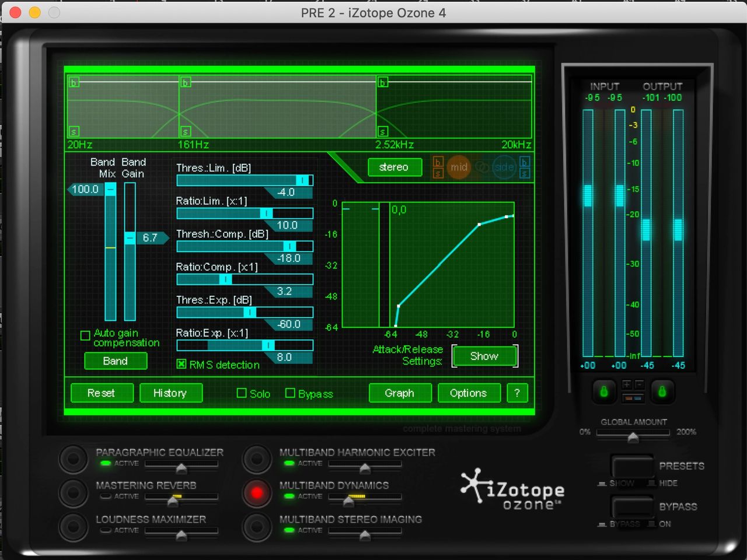747x560 pixels.
Task: Open the Options panel
Action: click(469, 393)
